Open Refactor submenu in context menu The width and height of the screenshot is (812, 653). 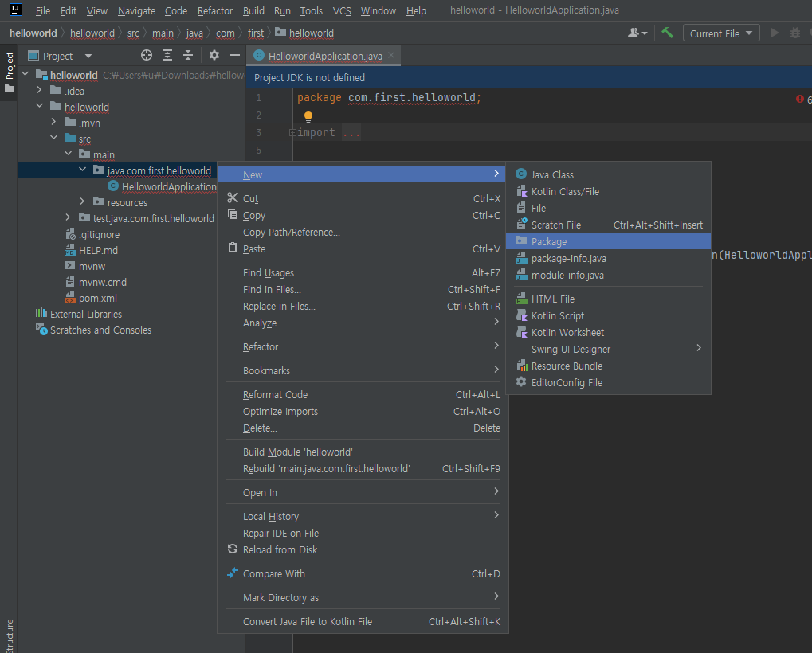(x=363, y=346)
